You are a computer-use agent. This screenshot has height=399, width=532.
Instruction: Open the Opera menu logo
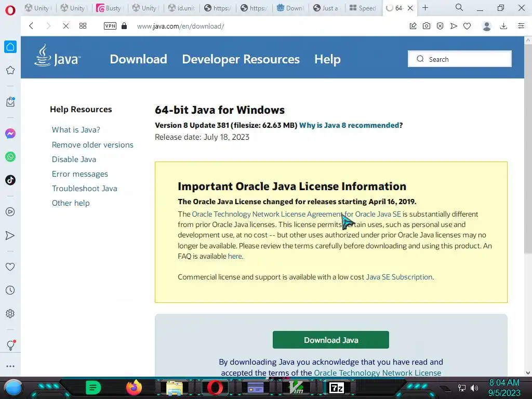[x=10, y=10]
